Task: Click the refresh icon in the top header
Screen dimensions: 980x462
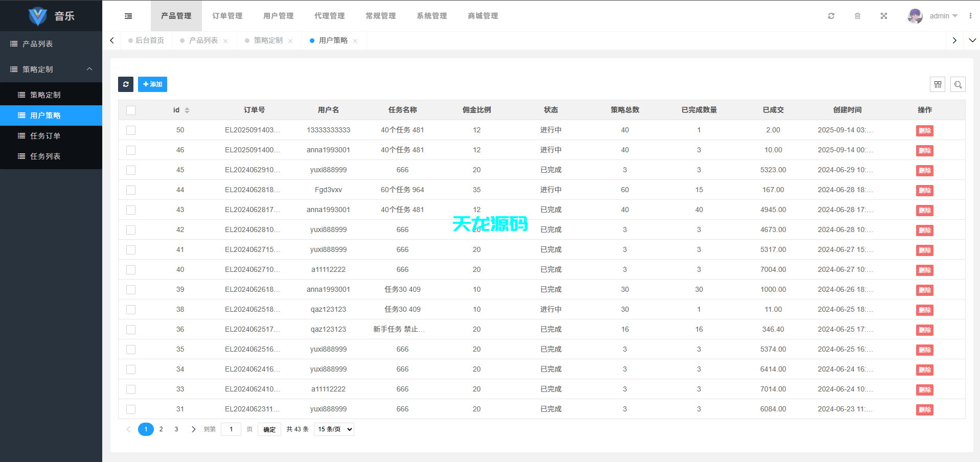Action: coord(831,16)
